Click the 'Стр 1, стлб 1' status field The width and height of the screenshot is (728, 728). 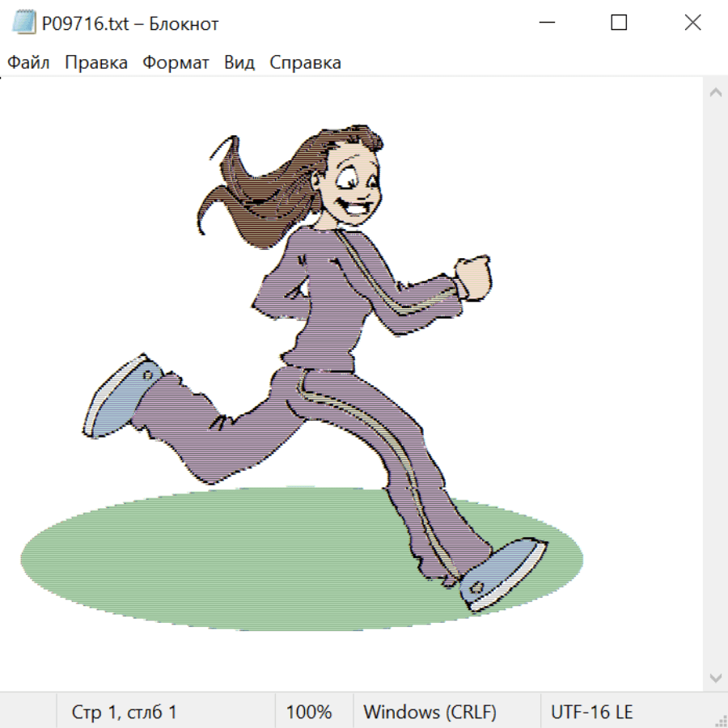[x=125, y=713]
